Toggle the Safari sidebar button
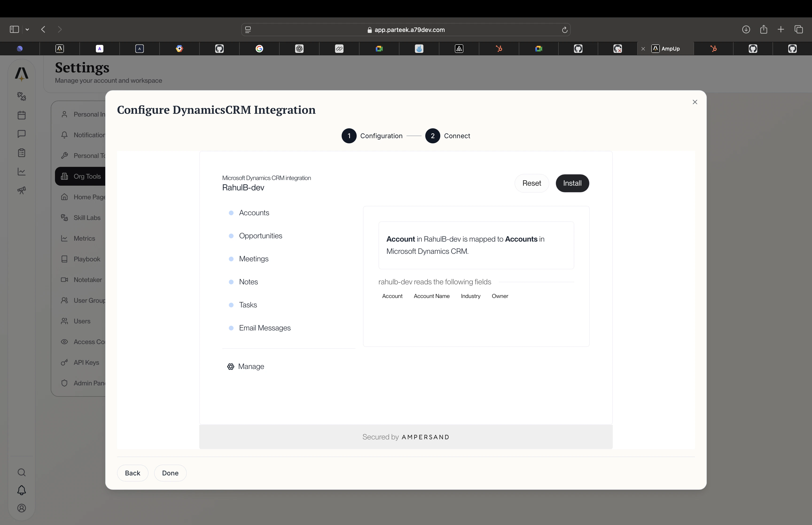Screen dimensions: 812x525 click(x=14, y=29)
